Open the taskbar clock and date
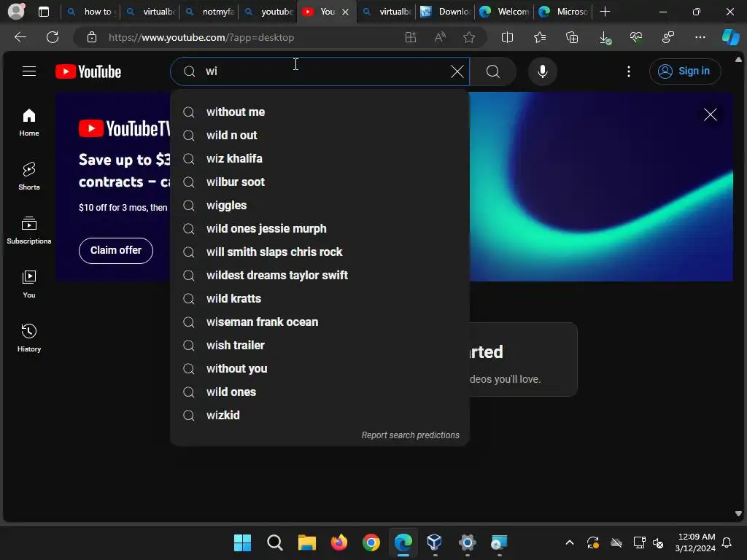This screenshot has width=747, height=560. (x=695, y=542)
